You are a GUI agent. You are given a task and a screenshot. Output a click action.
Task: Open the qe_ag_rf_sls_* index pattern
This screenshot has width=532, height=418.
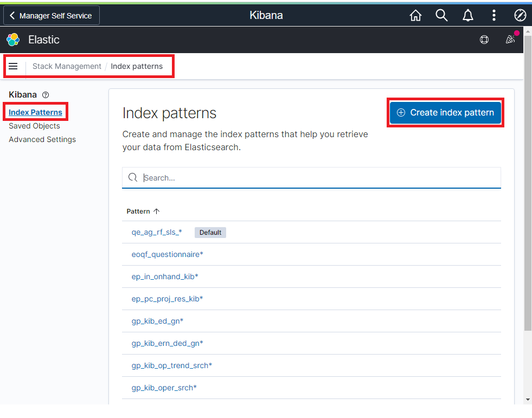coord(157,232)
